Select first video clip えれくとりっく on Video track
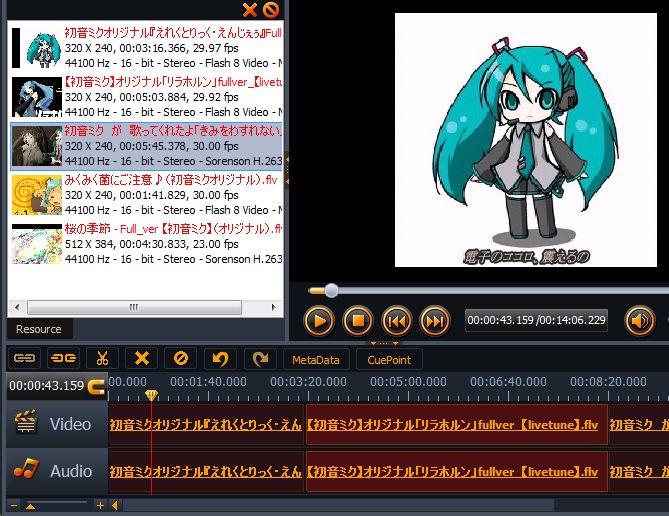Image resolution: width=669 pixels, height=516 pixels. (x=206, y=425)
